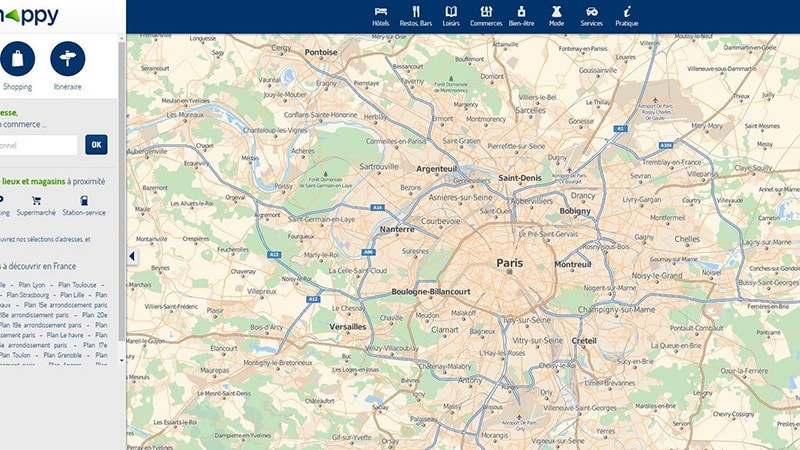Open the Plan Strasbourg link
This screenshot has width=800, height=450.
coord(28,295)
